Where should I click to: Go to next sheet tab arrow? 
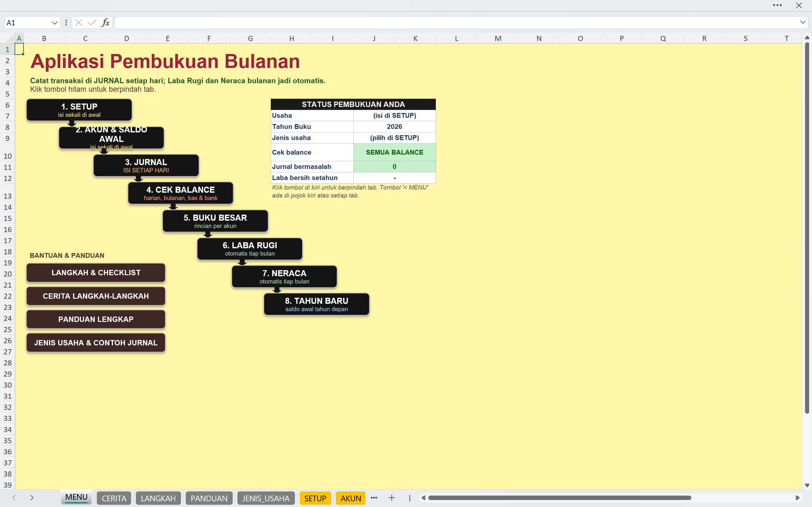(x=32, y=497)
